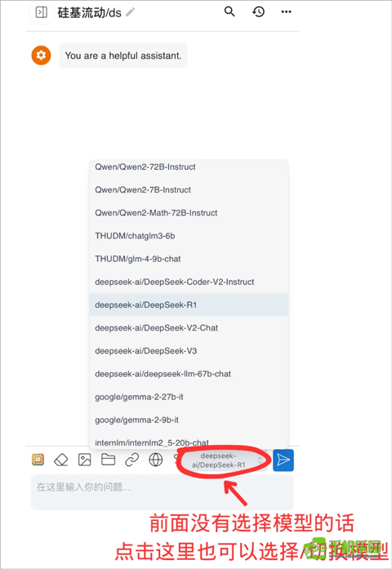Open search with magnifier icon

tap(229, 11)
